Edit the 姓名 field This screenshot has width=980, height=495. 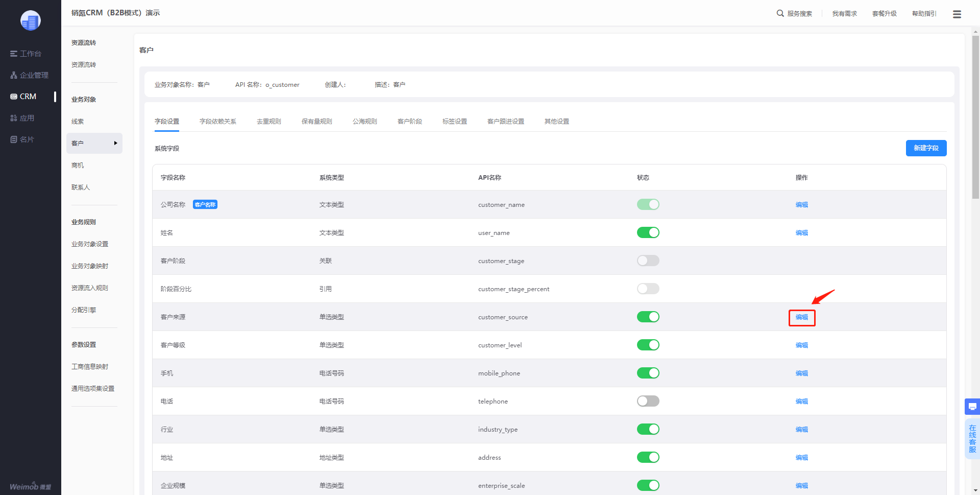[x=802, y=233]
